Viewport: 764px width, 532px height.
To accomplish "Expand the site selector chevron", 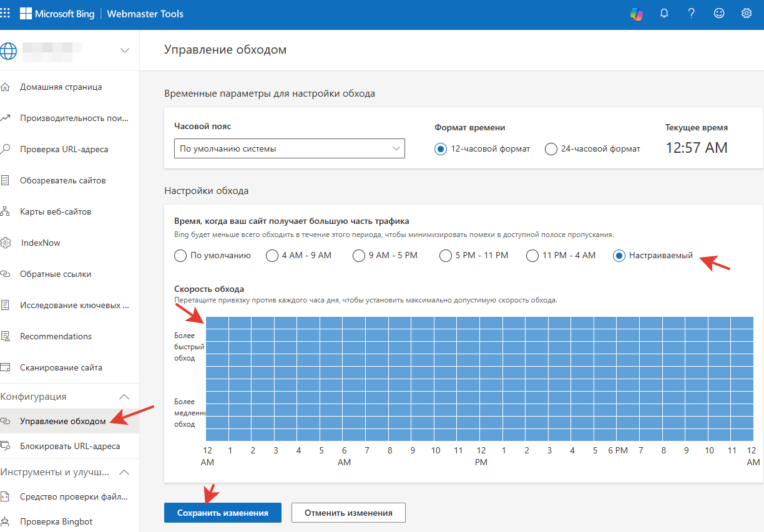I will click(x=124, y=51).
